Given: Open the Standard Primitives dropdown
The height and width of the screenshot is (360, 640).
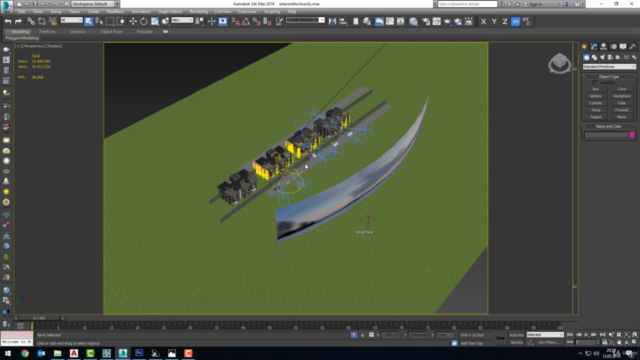Looking at the screenshot, I should point(609,67).
